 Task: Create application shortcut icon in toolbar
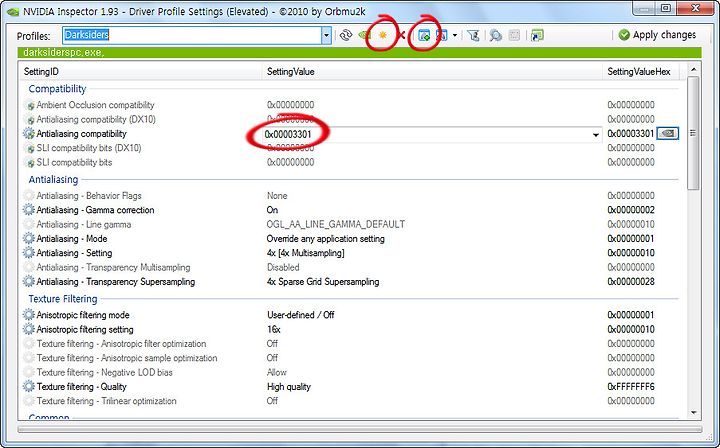(537, 35)
